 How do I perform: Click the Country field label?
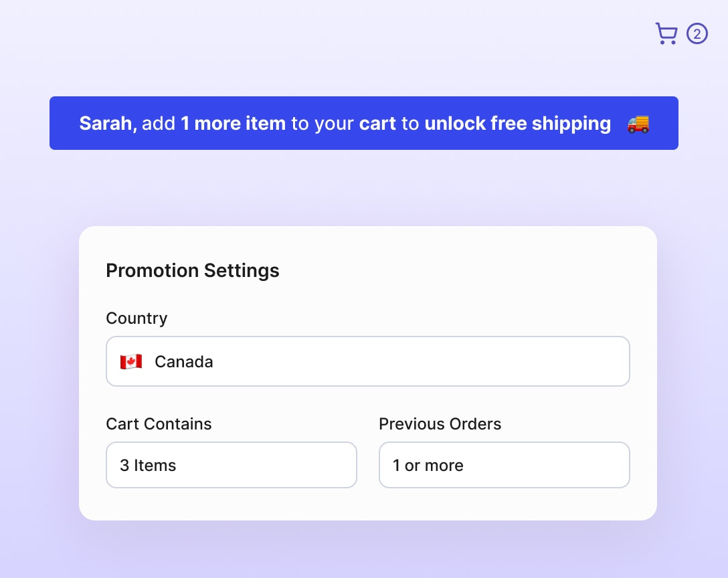click(x=136, y=318)
